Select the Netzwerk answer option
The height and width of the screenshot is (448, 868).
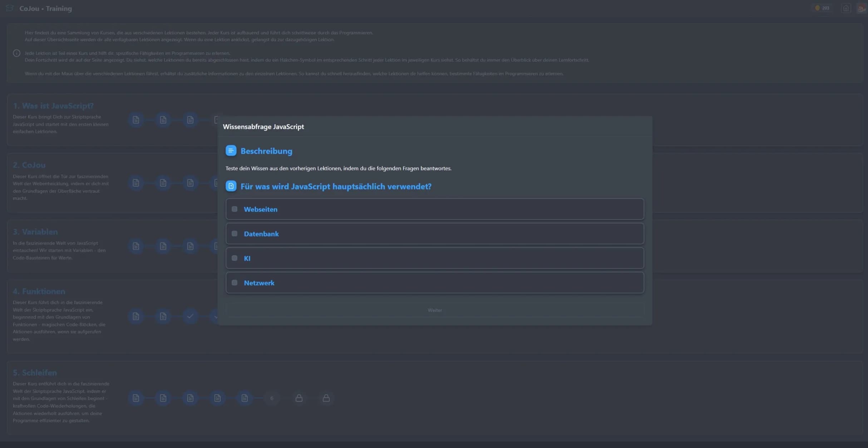pos(435,283)
